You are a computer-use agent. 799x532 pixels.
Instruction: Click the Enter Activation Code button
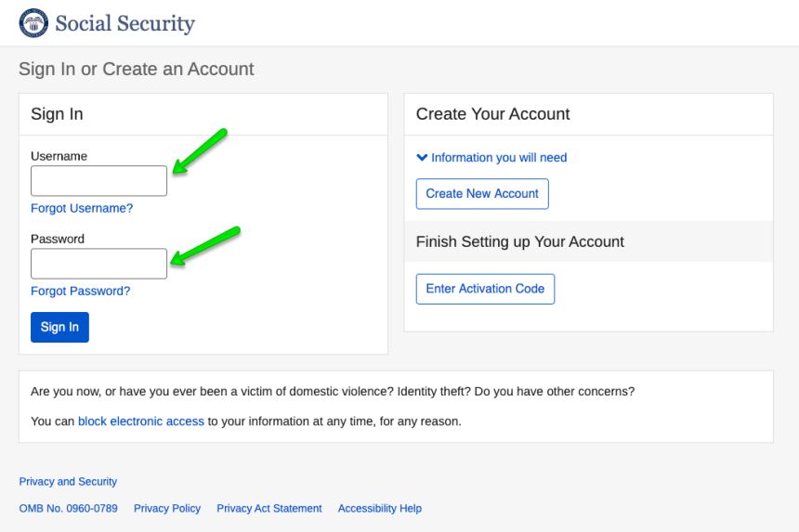coord(485,289)
